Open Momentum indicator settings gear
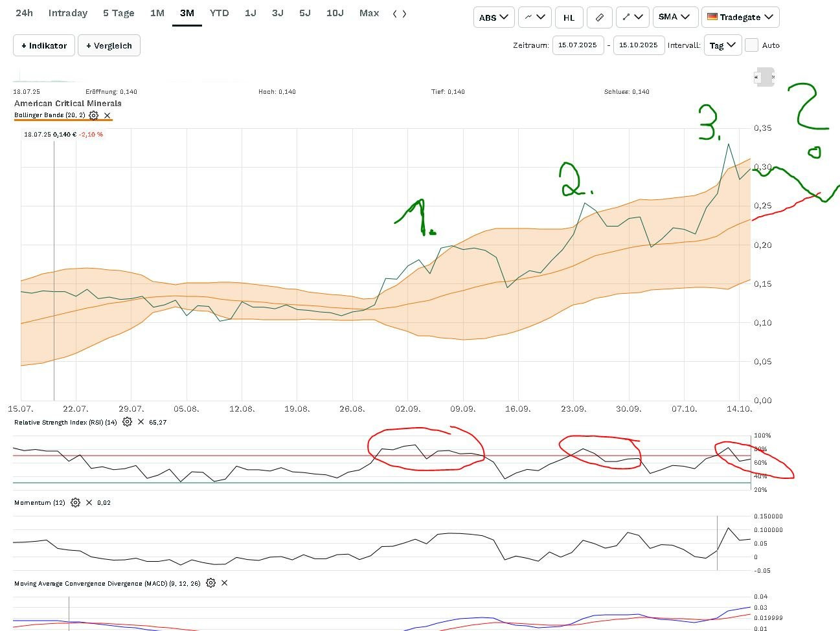Screen dimensions: 840x631 [x=75, y=503]
